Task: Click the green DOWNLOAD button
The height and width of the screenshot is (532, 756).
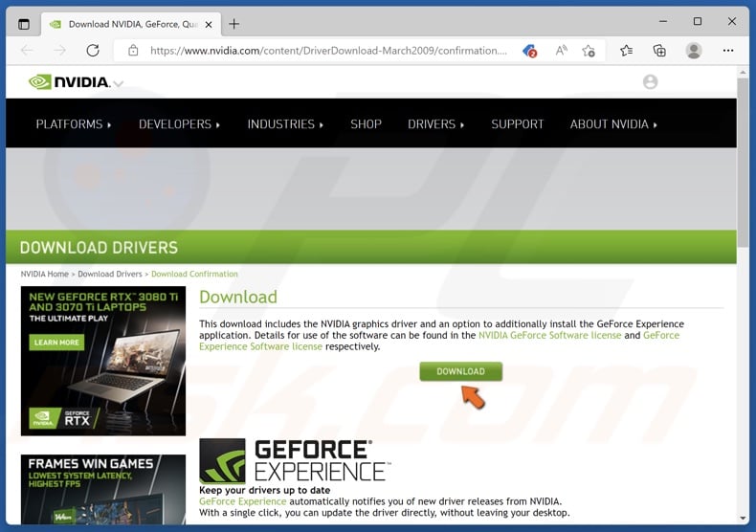Action: 460,371
